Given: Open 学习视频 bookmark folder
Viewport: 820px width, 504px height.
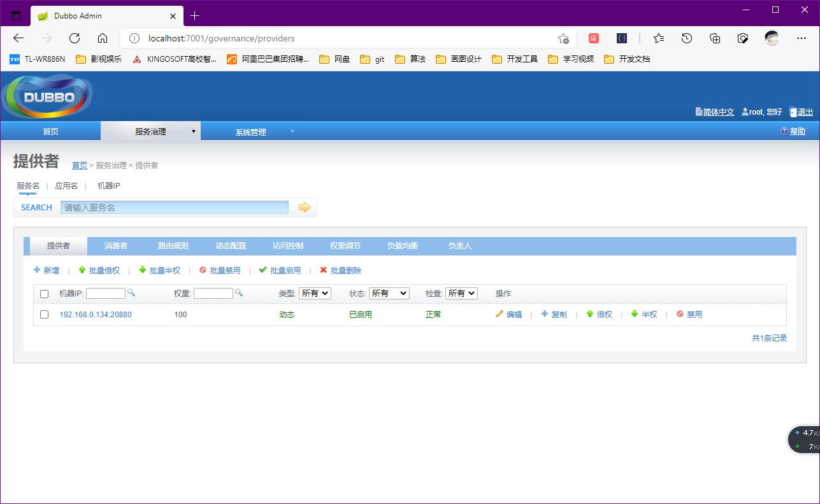Looking at the screenshot, I should [x=571, y=59].
